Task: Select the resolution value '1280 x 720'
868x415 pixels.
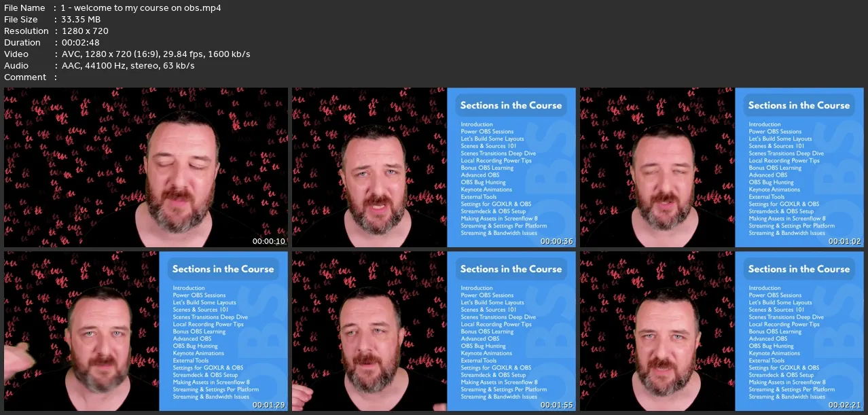Action: pos(84,31)
